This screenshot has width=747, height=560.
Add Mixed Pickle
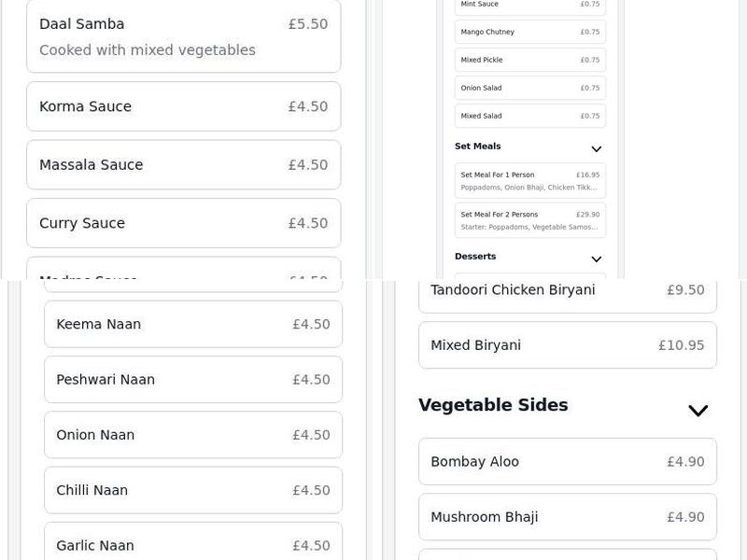tap(529, 60)
